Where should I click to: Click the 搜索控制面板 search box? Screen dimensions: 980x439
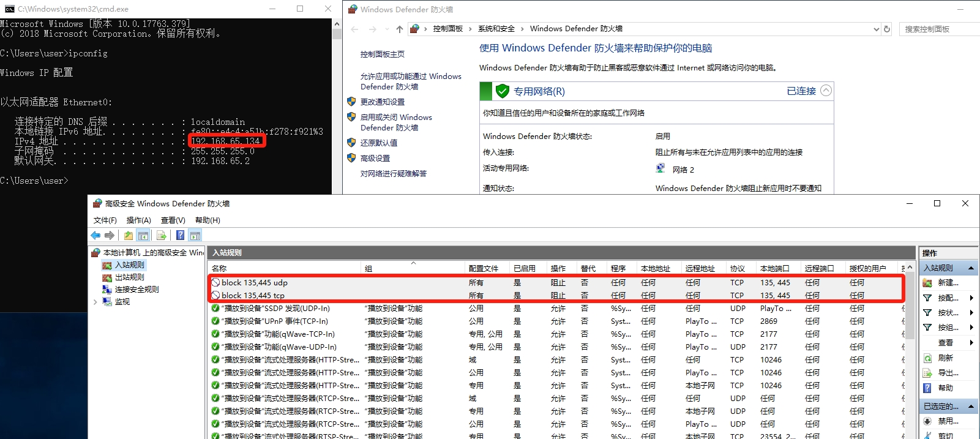coord(940,29)
